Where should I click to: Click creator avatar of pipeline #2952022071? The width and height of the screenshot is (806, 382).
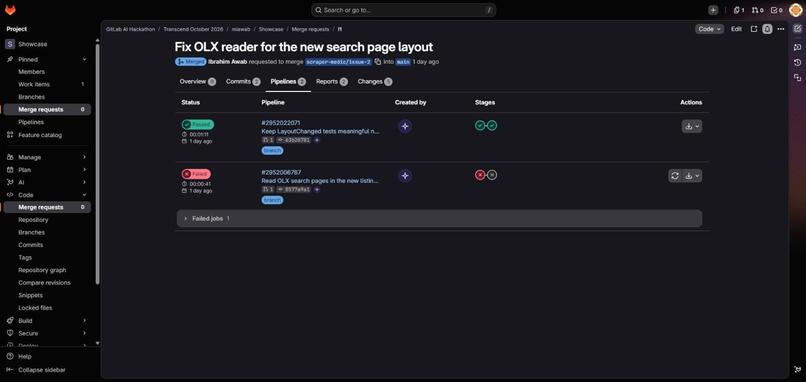coord(405,126)
